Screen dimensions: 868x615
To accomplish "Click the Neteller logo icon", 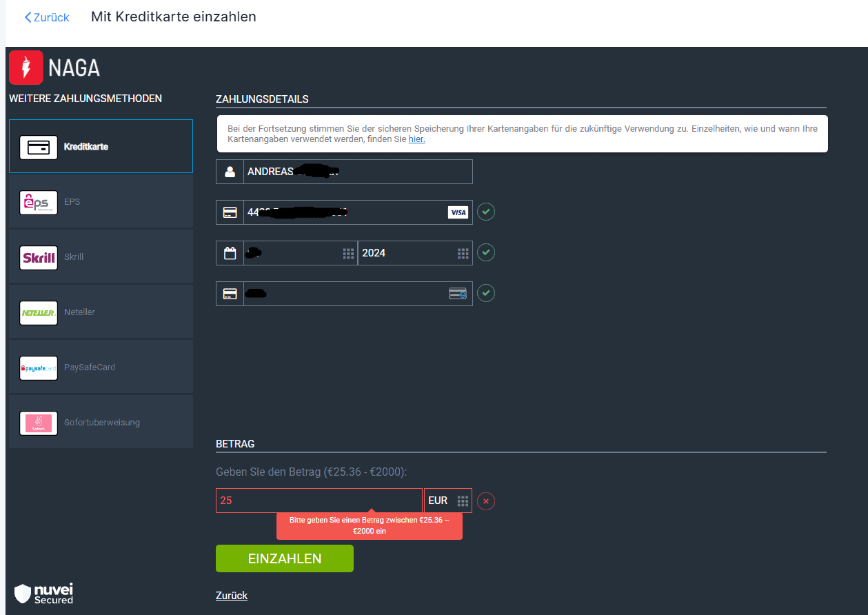I will click(39, 312).
